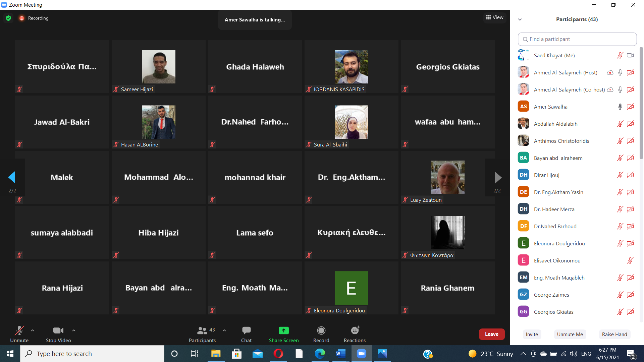Go to previous gallery page arrow

coord(12,177)
